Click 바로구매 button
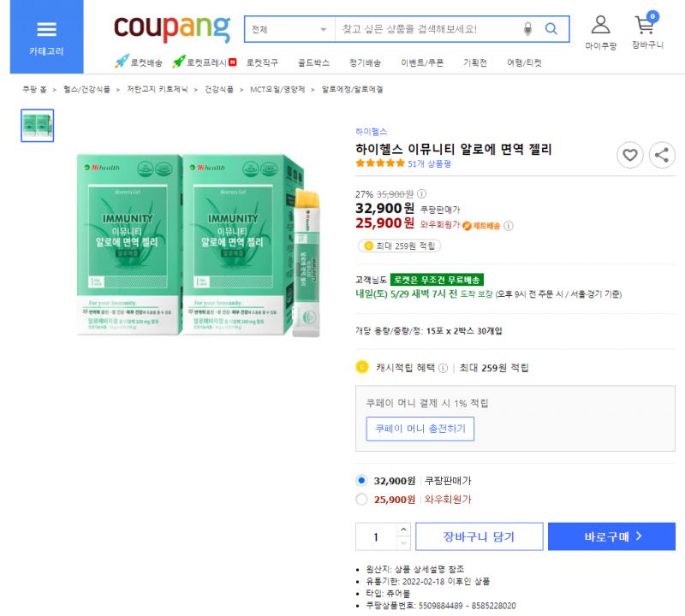Viewport: 685px width, 616px height. click(x=611, y=536)
